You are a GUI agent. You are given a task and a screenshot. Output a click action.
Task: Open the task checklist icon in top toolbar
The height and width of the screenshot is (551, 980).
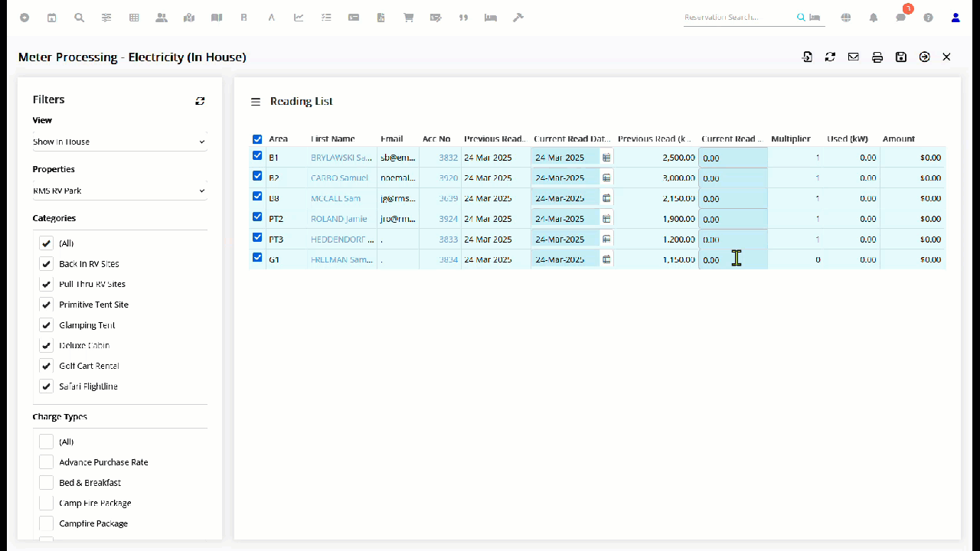coord(326,18)
